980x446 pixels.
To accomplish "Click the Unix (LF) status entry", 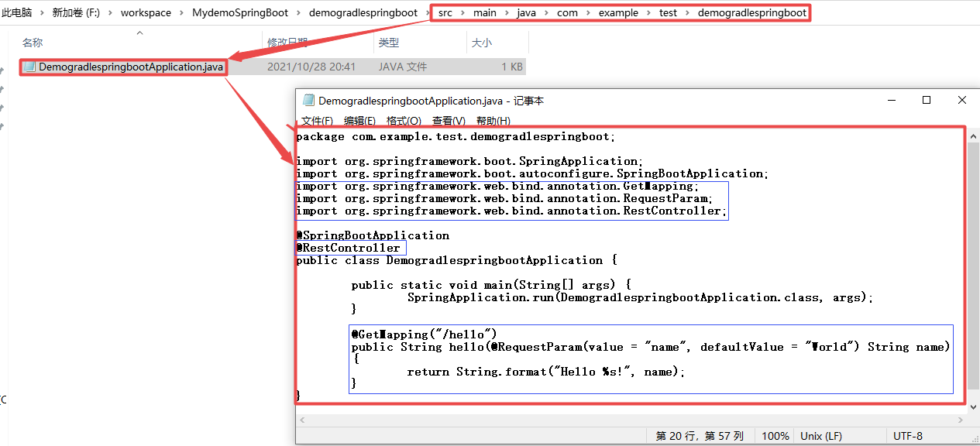I will [x=821, y=436].
